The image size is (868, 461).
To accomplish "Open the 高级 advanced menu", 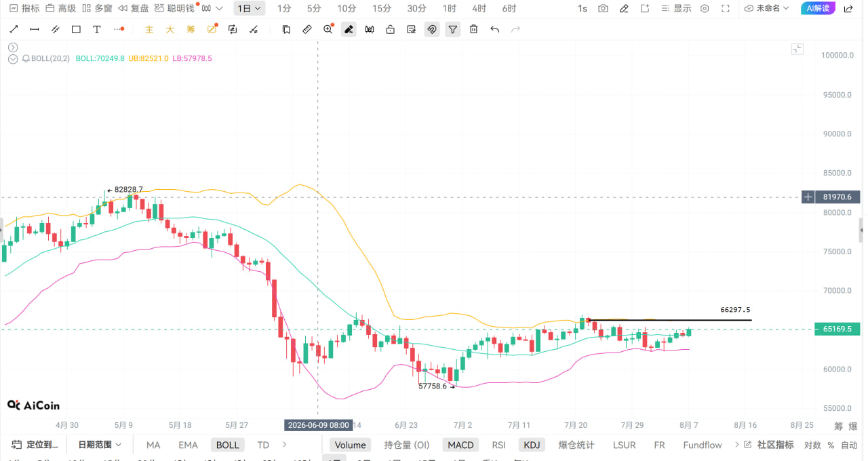I will coord(60,8).
